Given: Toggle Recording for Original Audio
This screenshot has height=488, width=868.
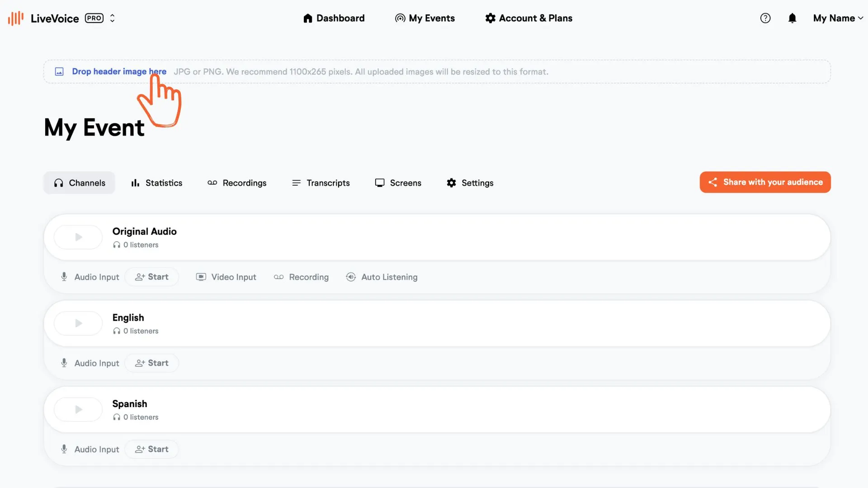Looking at the screenshot, I should pos(301,277).
